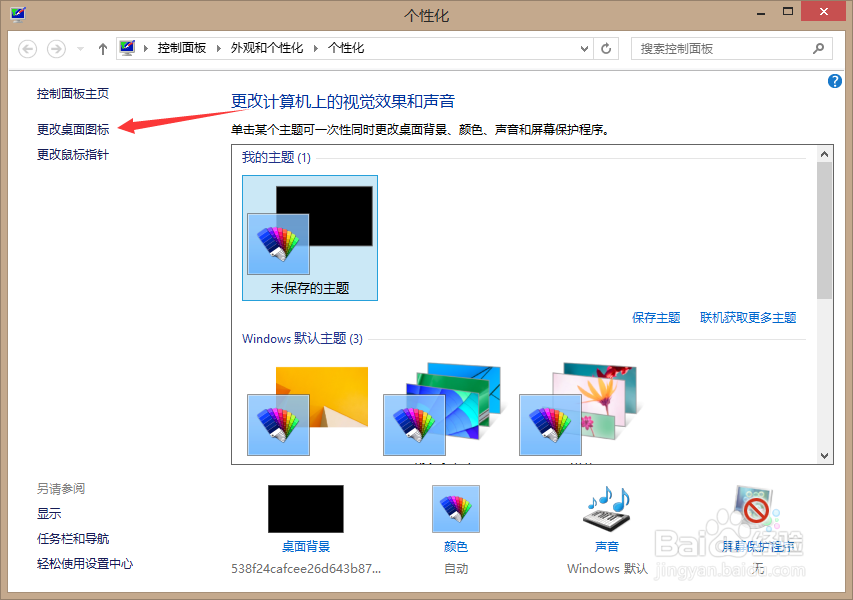Click the back navigation arrow
Screen dimensions: 853x600
click(27, 48)
